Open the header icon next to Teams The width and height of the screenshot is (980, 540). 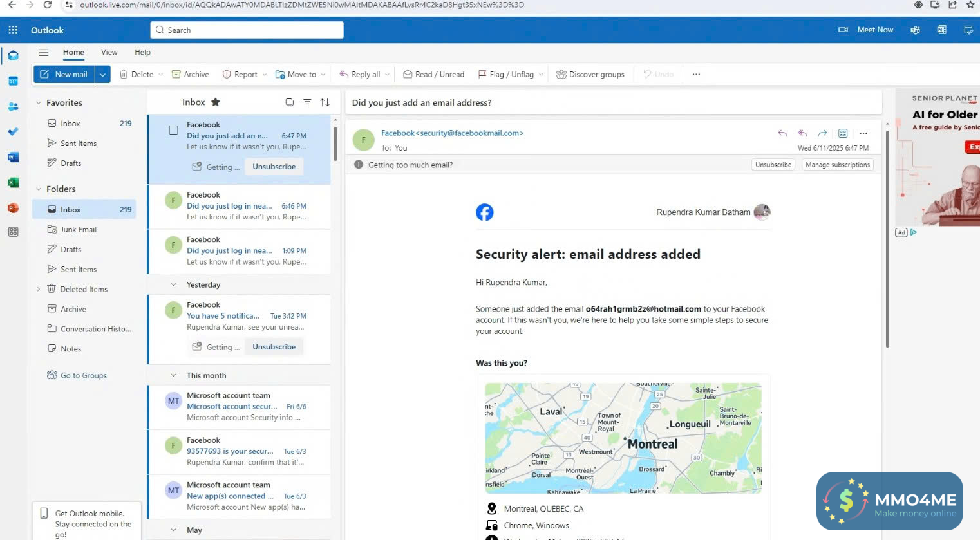coord(941,30)
